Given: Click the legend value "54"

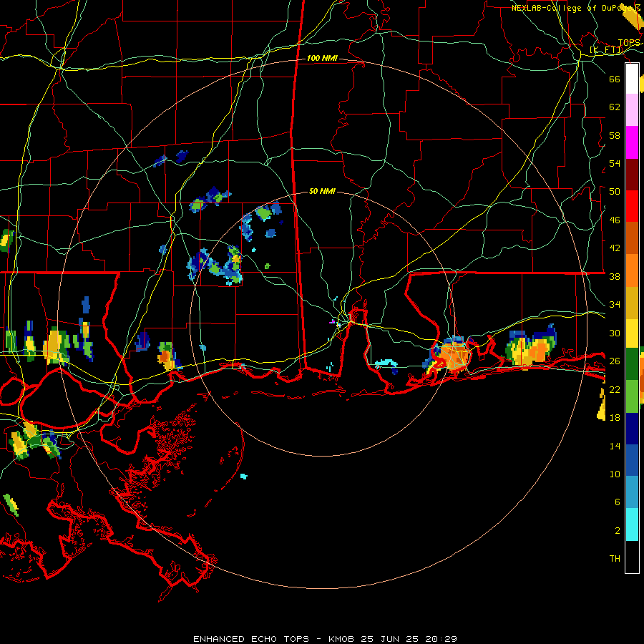Looking at the screenshot, I should [x=615, y=163].
